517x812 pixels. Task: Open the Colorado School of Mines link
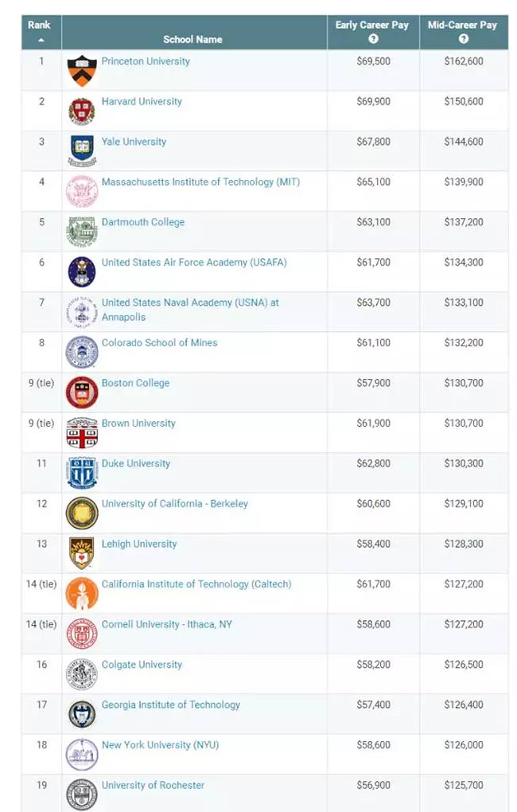tap(159, 343)
